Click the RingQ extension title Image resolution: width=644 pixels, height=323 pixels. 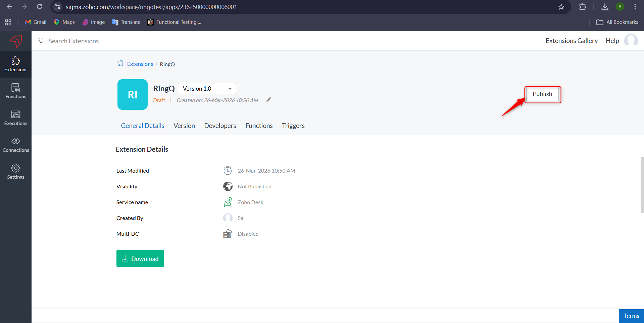(164, 88)
